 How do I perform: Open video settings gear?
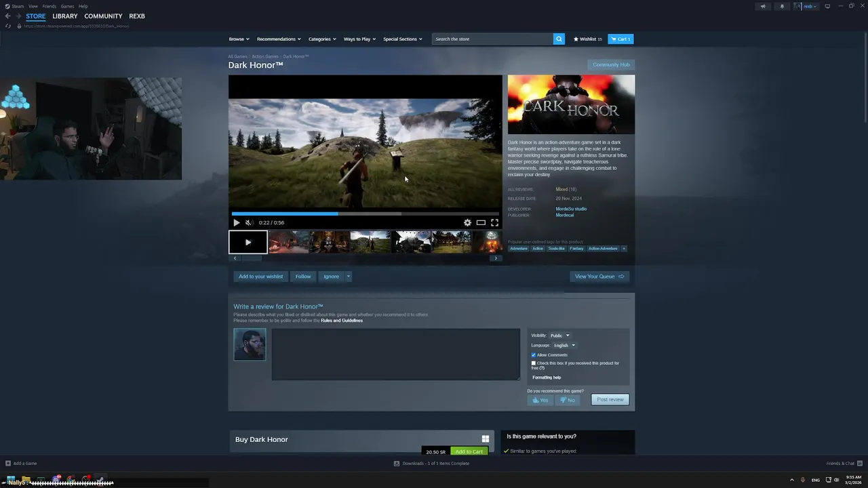pos(467,222)
